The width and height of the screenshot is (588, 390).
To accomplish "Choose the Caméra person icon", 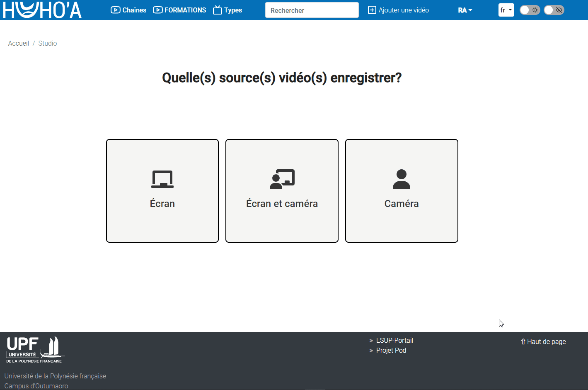I will click(x=401, y=179).
